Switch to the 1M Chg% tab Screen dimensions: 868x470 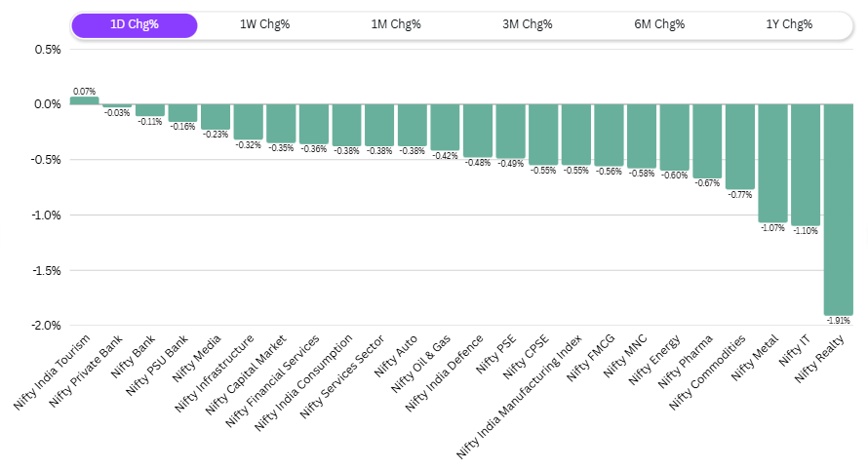pyautogui.click(x=396, y=24)
